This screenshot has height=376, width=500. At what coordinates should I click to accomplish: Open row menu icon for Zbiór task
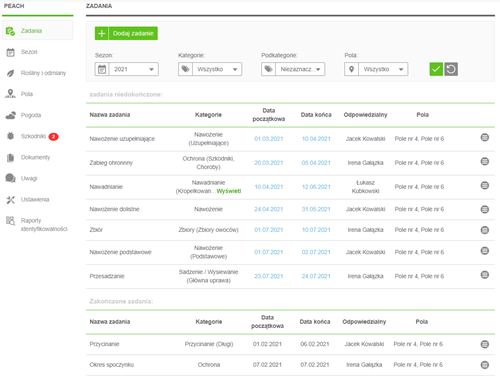point(485,230)
